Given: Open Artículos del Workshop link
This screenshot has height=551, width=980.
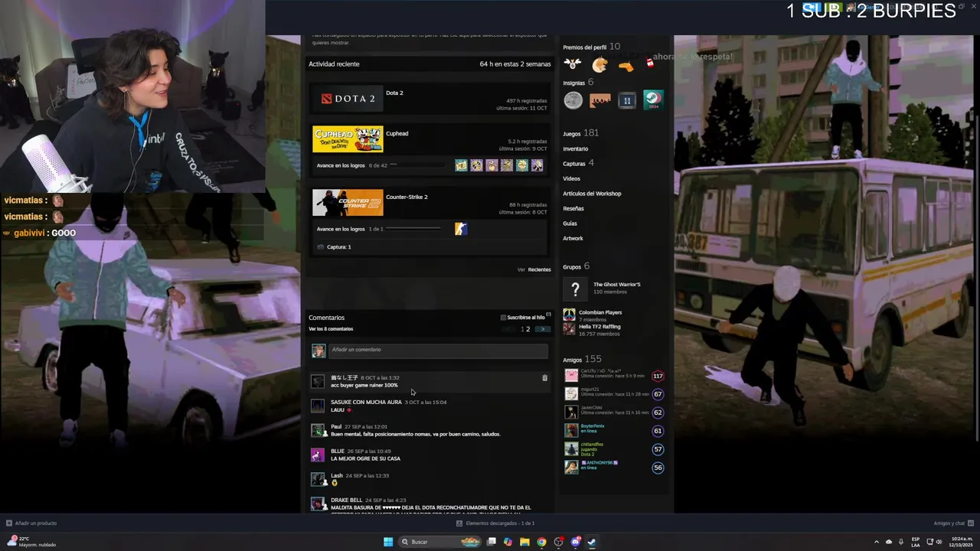Looking at the screenshot, I should click(x=593, y=194).
